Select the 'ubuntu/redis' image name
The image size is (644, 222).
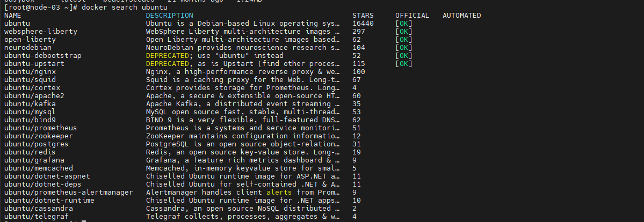[x=30, y=152]
